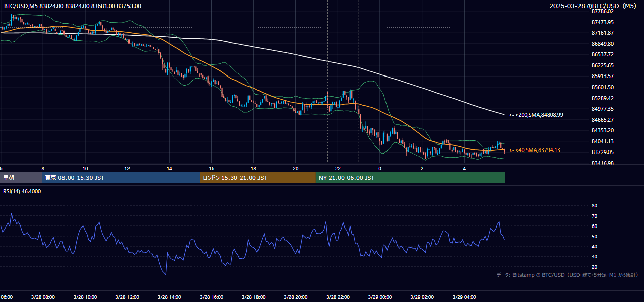Click the 3/29 02:00 date label

click(x=422, y=297)
